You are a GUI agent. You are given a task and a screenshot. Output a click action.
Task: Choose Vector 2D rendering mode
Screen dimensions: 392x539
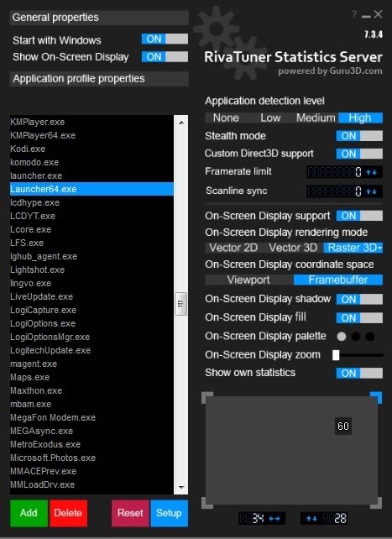[233, 248]
